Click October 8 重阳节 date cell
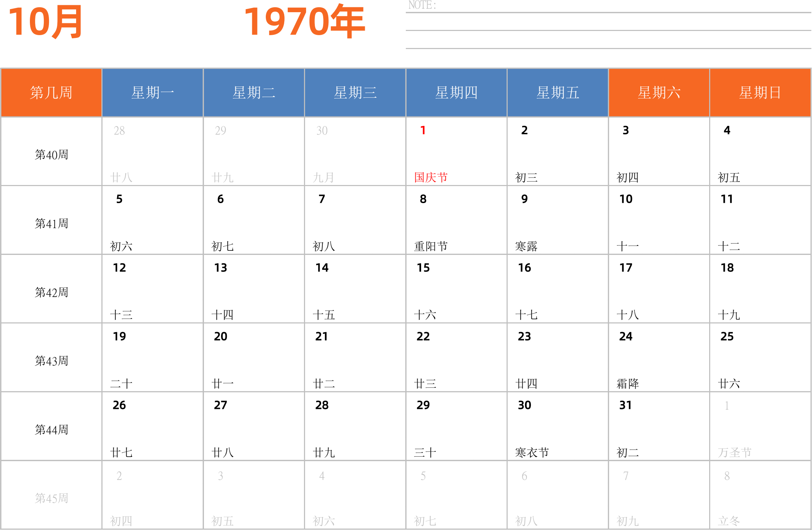The width and height of the screenshot is (812, 530). (456, 220)
